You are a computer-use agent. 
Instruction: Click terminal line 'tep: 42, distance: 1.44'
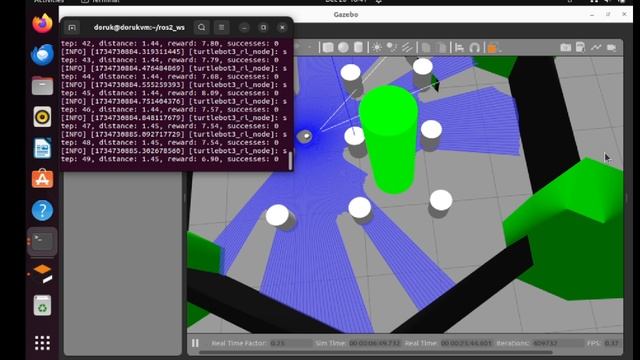pyautogui.click(x=170, y=43)
